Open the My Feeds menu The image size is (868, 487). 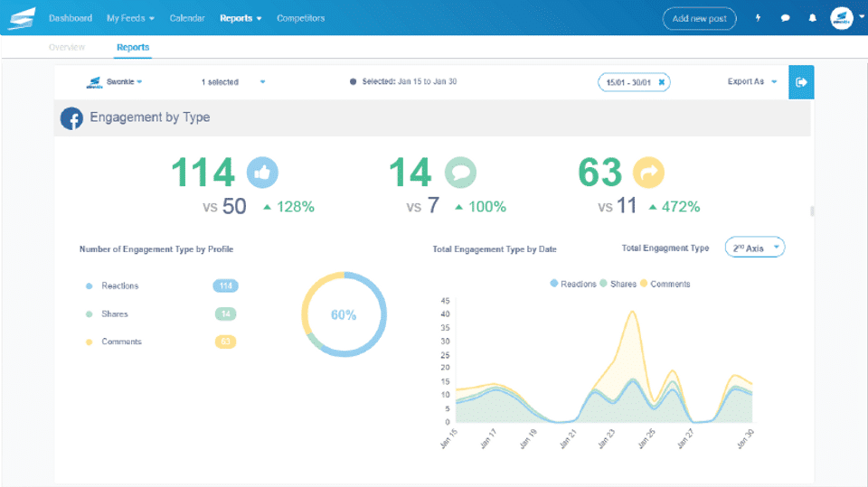[130, 18]
